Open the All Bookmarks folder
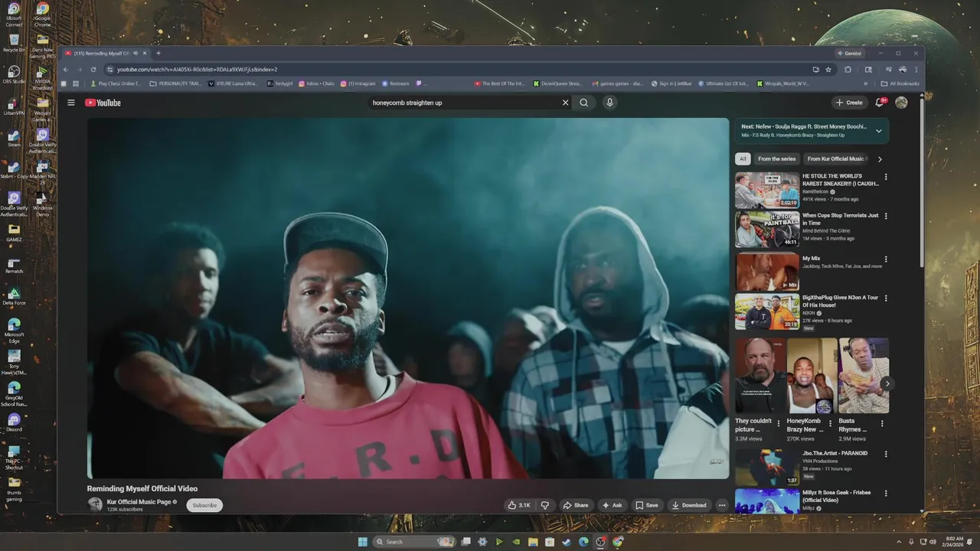The image size is (980, 551). pos(899,83)
